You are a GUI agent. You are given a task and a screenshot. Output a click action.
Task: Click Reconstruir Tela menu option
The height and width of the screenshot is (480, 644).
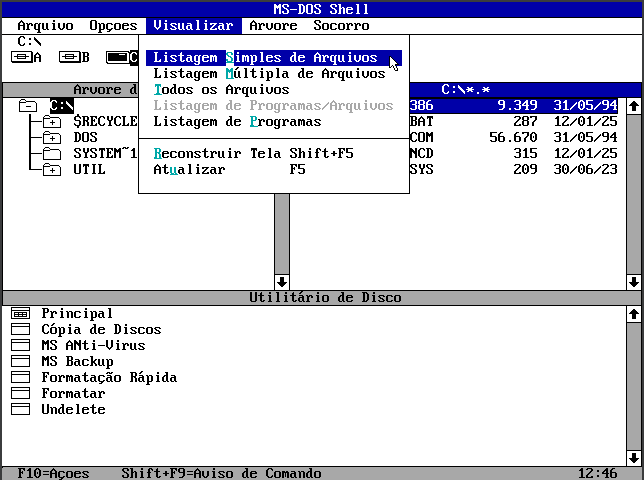pos(253,154)
